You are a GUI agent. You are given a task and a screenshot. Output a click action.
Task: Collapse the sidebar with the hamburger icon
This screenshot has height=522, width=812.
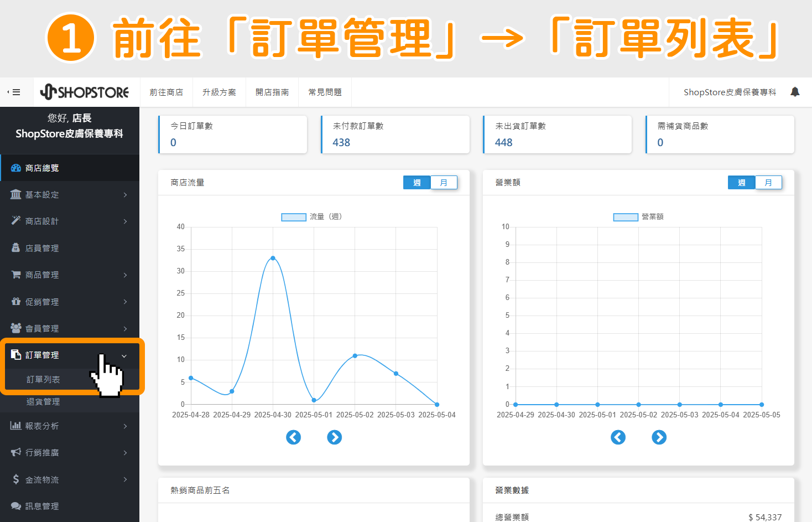pos(14,92)
